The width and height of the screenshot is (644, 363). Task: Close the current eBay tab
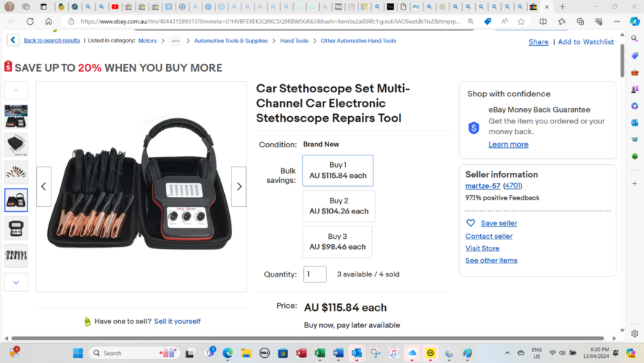(x=547, y=7)
